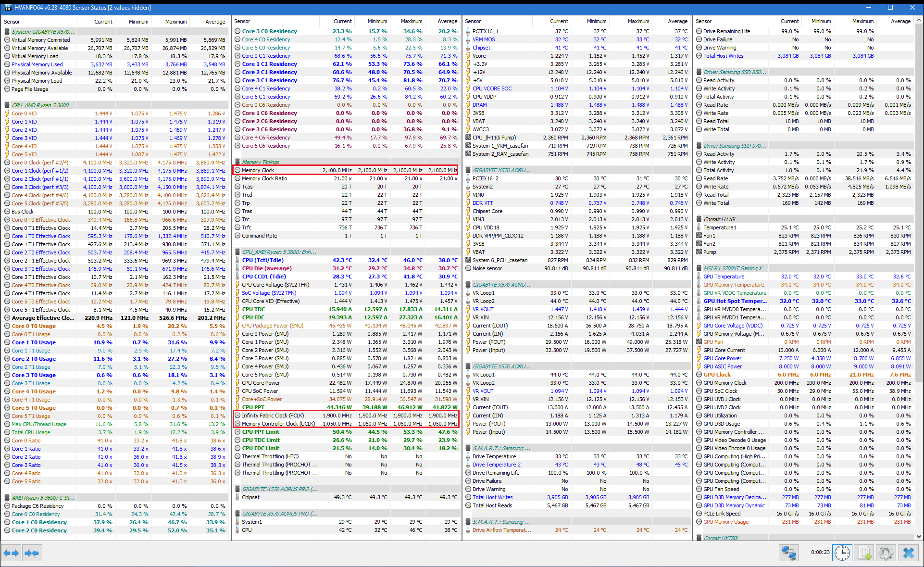Viewport: 924px width, 567px height.
Task: Click the CPU PPT power icon
Action: click(x=237, y=407)
